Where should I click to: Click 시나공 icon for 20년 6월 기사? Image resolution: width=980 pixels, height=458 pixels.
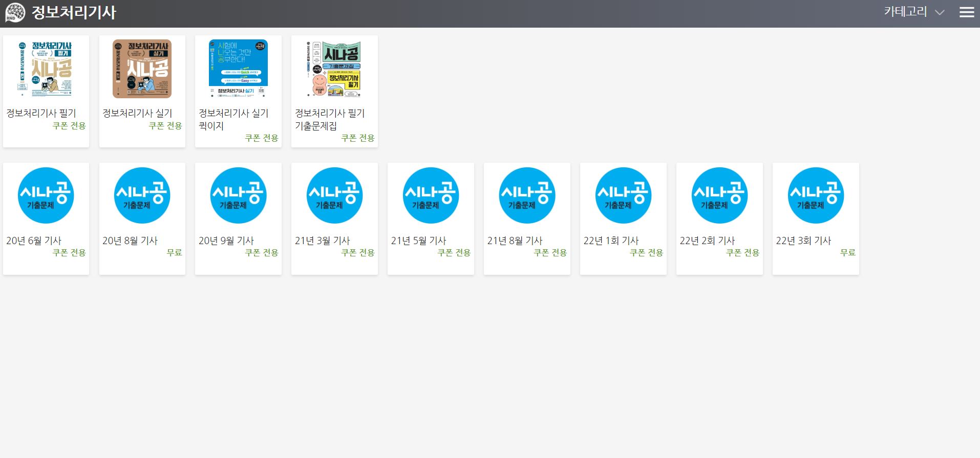pyautogui.click(x=46, y=195)
